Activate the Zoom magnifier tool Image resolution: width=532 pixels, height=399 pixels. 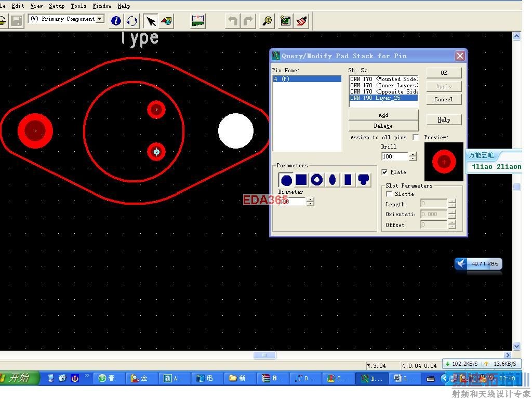pyautogui.click(x=268, y=21)
